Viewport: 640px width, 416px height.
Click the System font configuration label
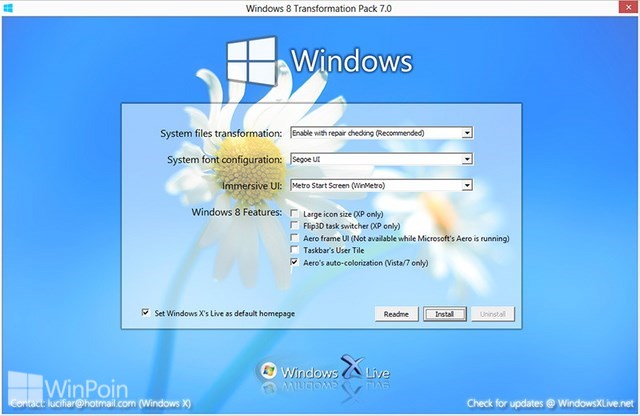[224, 160]
